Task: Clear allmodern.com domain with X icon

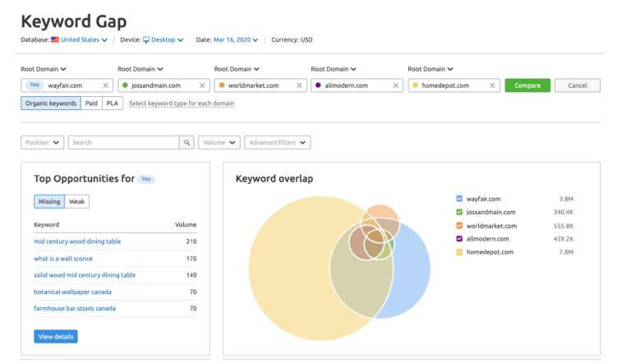Action: pos(396,85)
